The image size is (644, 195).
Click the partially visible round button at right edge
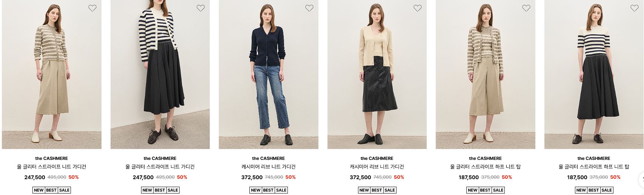click(641, 179)
